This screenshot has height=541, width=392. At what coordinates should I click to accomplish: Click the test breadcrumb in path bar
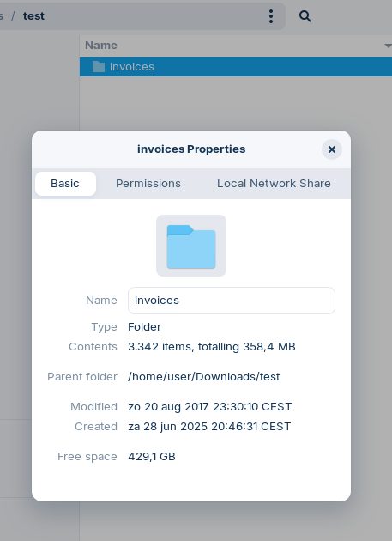tap(33, 16)
